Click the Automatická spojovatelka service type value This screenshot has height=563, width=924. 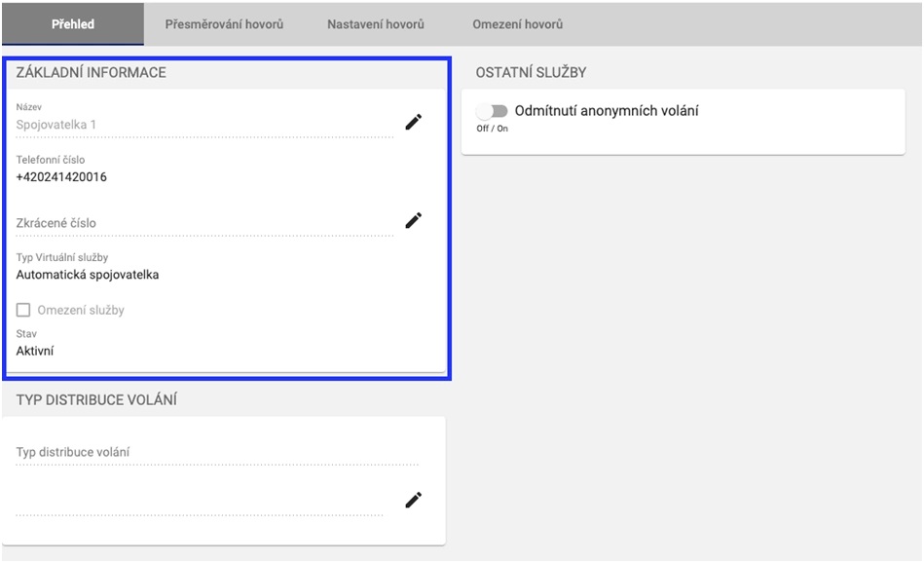(x=88, y=275)
